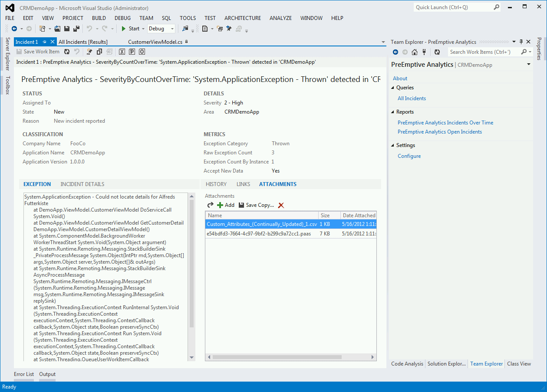Click the Output panel tab
547x392 pixels.
pos(47,374)
